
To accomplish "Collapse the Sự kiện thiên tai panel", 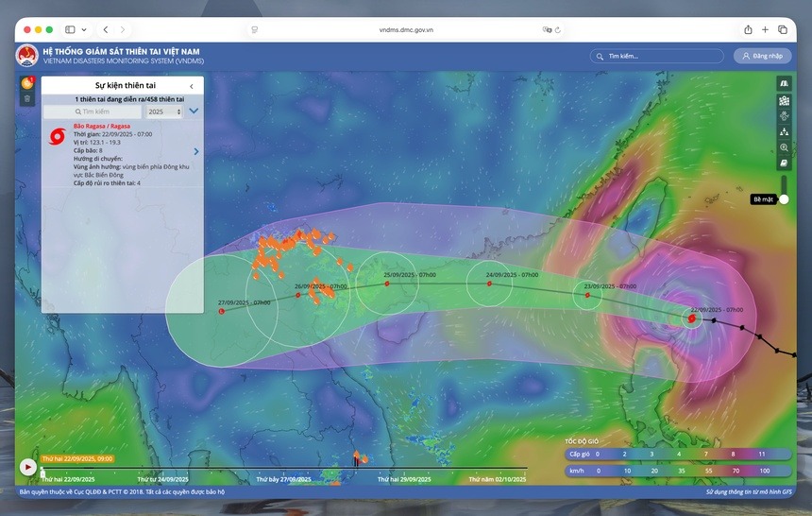I will tap(192, 86).
